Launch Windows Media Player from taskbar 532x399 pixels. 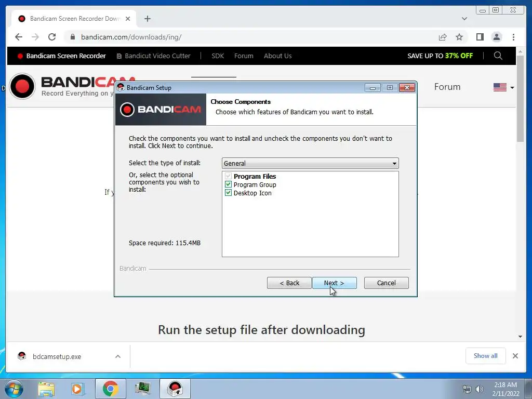tap(77, 389)
